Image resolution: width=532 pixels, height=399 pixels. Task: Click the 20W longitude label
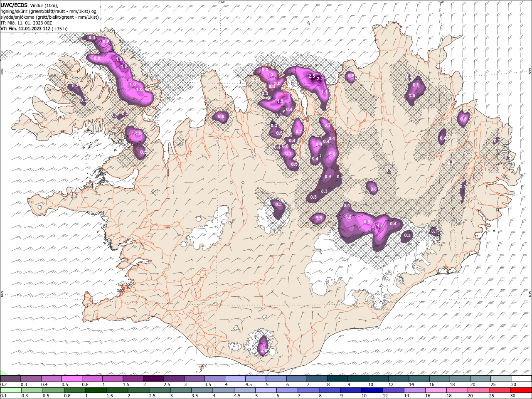(221, 2)
